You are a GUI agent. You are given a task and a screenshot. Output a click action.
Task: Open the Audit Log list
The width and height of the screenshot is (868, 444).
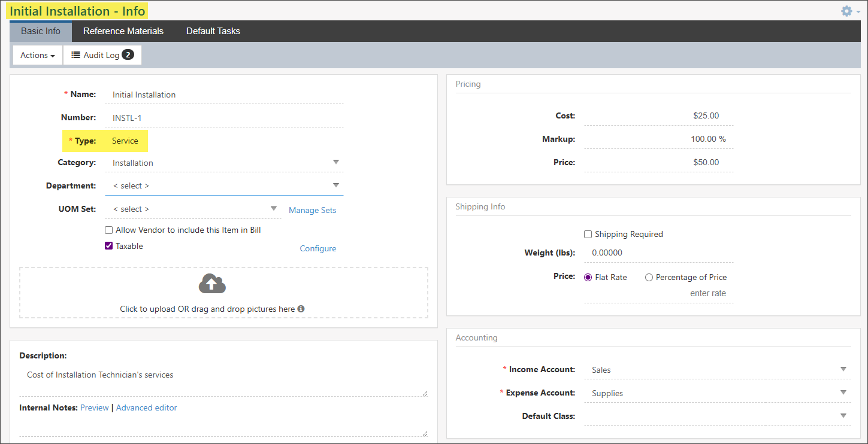pyautogui.click(x=102, y=55)
